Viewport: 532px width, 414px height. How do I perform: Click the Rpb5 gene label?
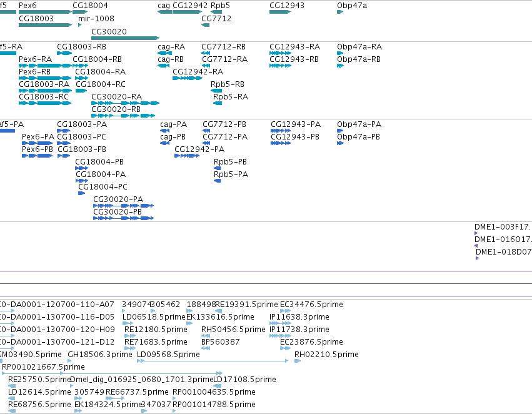tap(220, 6)
